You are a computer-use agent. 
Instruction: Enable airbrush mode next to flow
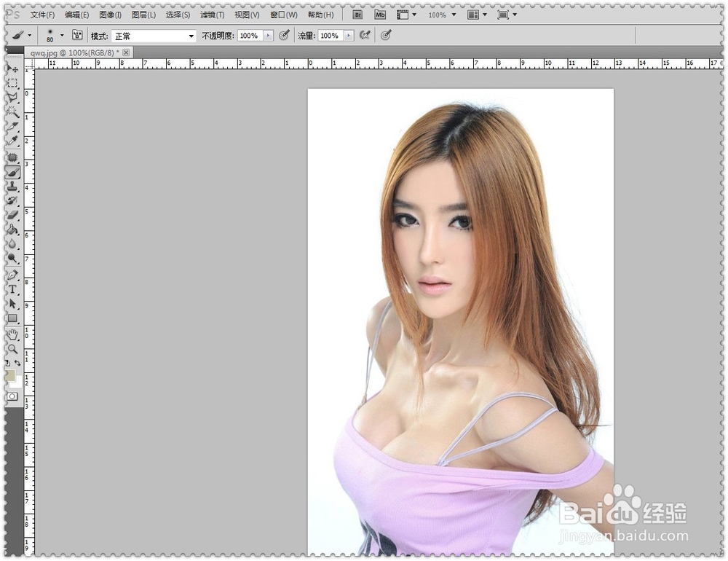[365, 35]
